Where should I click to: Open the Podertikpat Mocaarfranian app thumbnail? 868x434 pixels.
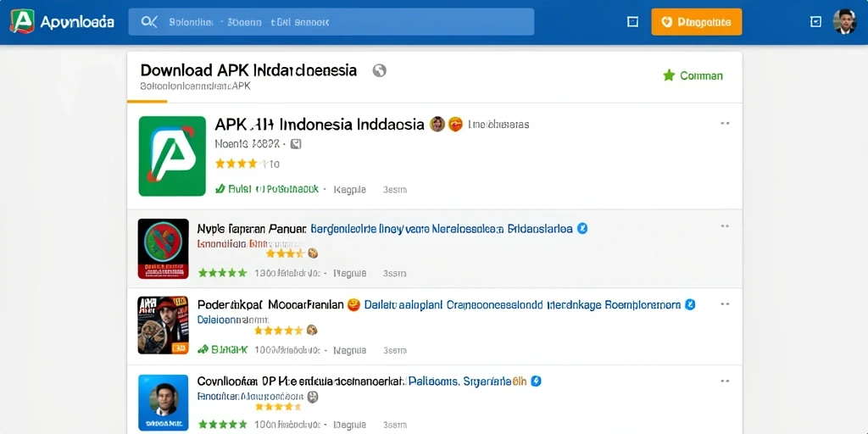[x=164, y=325]
